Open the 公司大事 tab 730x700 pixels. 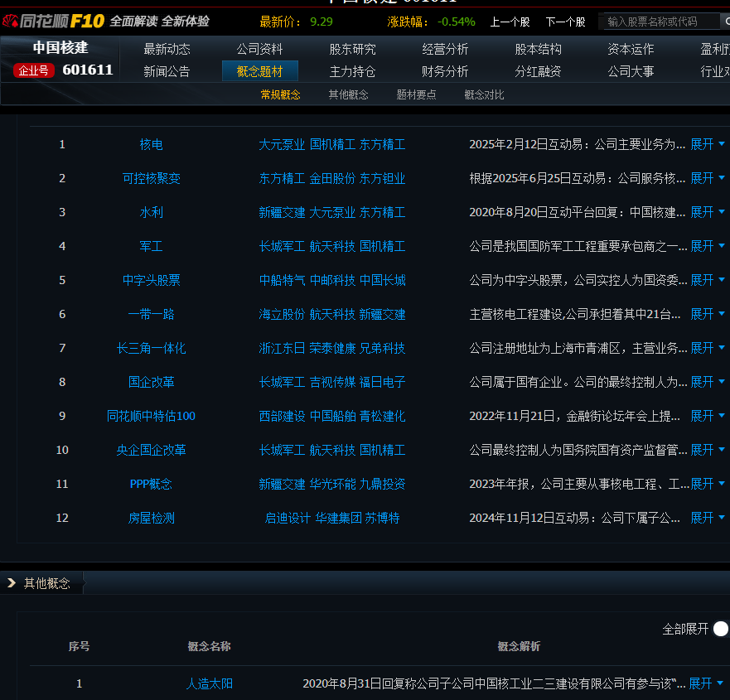(631, 71)
